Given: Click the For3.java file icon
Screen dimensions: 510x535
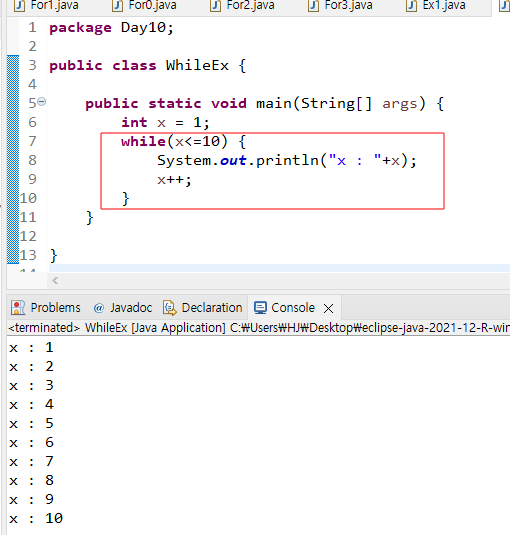Looking at the screenshot, I should [314, 5].
